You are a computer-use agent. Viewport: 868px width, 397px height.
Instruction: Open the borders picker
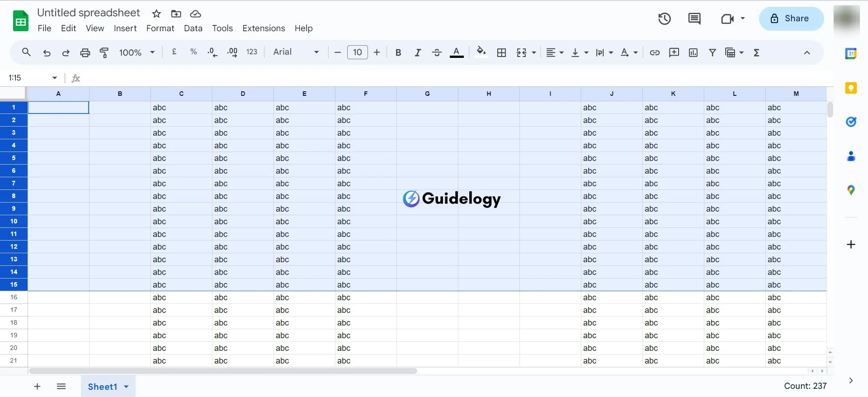tap(501, 52)
